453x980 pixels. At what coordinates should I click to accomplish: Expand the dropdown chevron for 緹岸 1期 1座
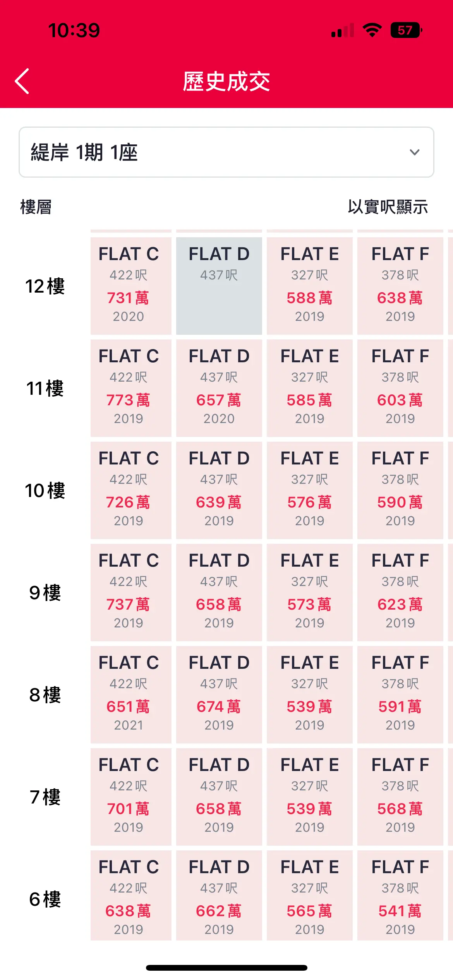coord(415,152)
